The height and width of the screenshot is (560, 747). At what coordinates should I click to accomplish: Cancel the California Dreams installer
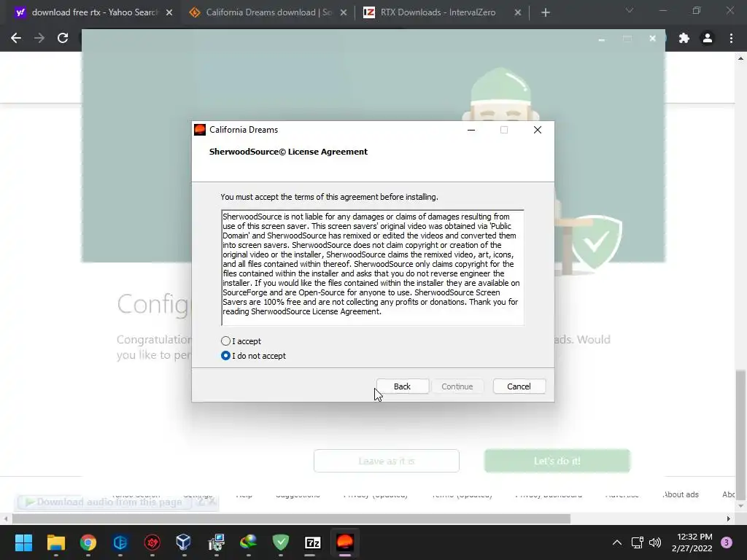coord(519,386)
